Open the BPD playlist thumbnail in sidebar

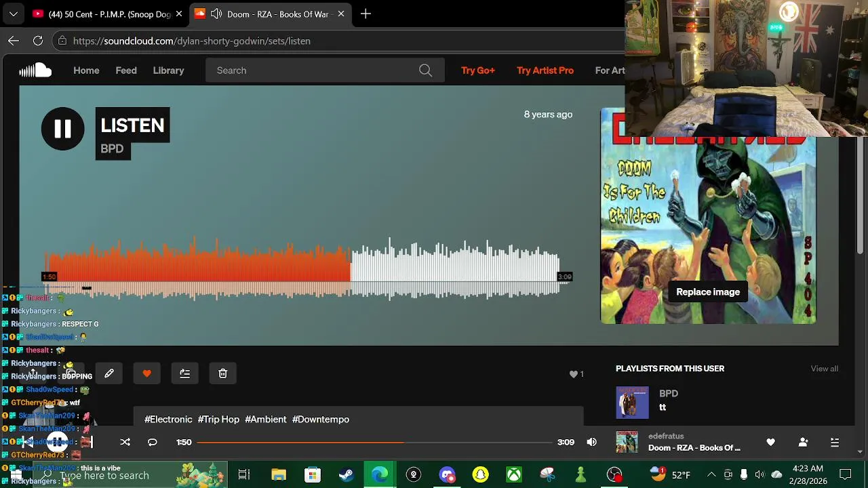click(632, 403)
